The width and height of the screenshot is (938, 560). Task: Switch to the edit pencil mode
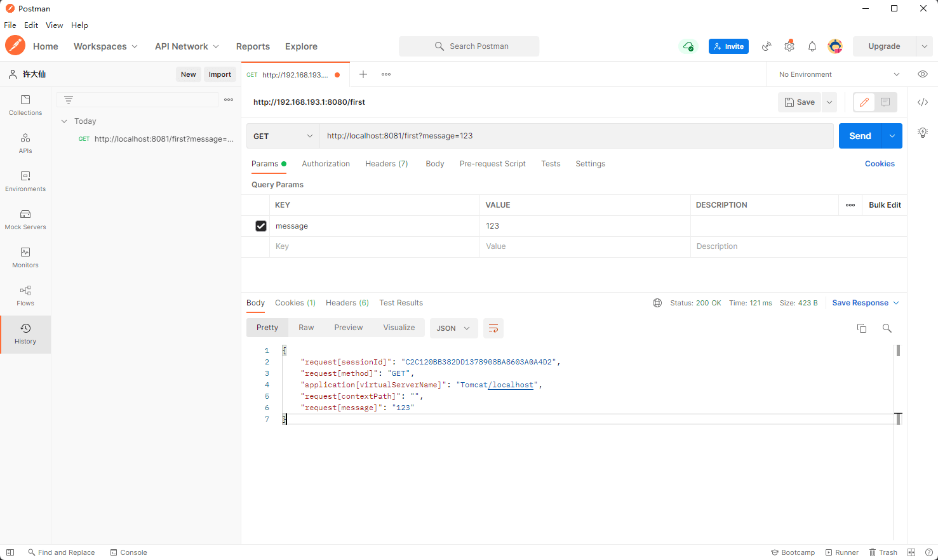[864, 102]
